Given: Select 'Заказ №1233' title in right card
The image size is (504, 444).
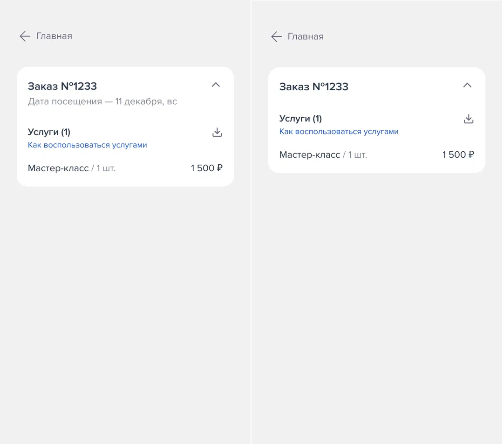Looking at the screenshot, I should click(313, 87).
